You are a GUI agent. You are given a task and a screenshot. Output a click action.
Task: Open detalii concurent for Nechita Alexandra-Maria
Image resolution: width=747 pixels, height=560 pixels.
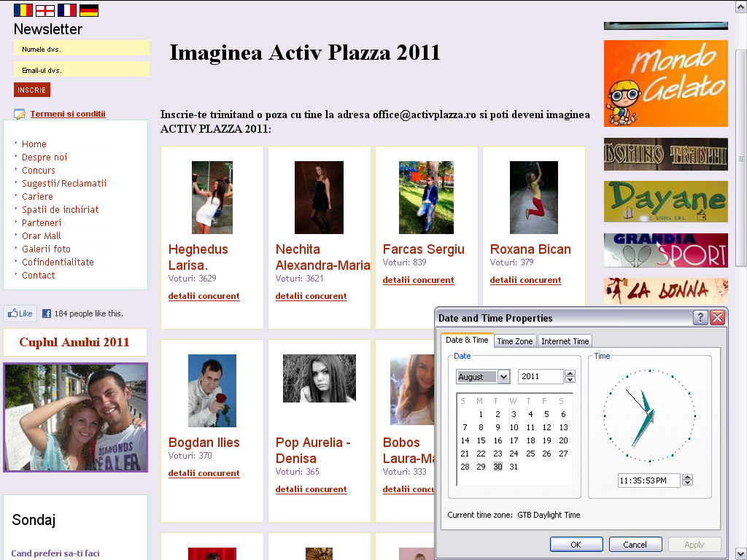click(x=311, y=296)
